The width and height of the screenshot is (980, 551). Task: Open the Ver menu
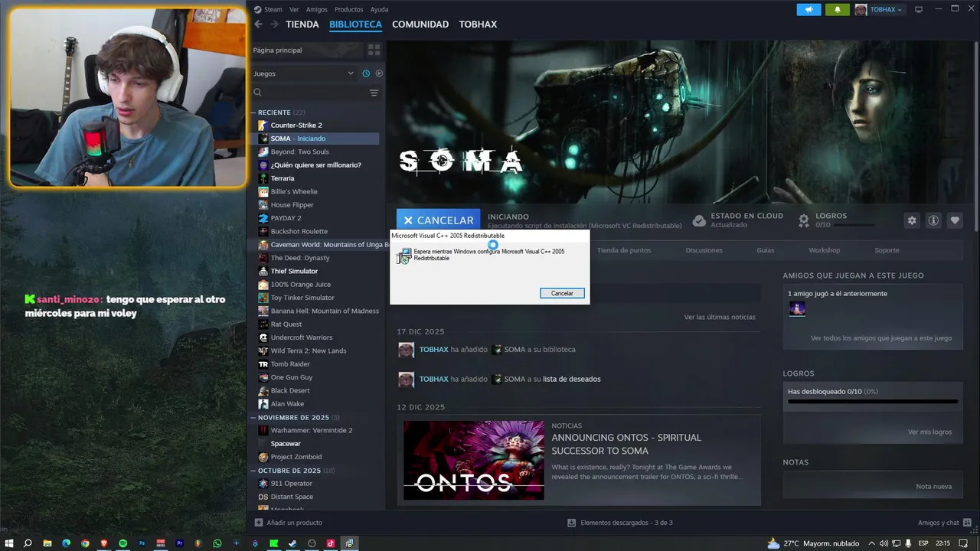point(294,9)
